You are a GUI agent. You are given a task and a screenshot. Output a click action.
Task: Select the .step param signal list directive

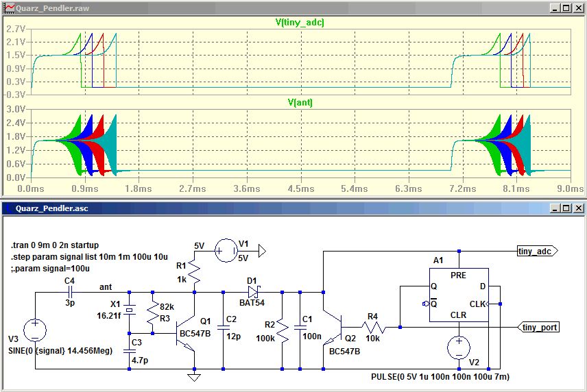(89, 257)
